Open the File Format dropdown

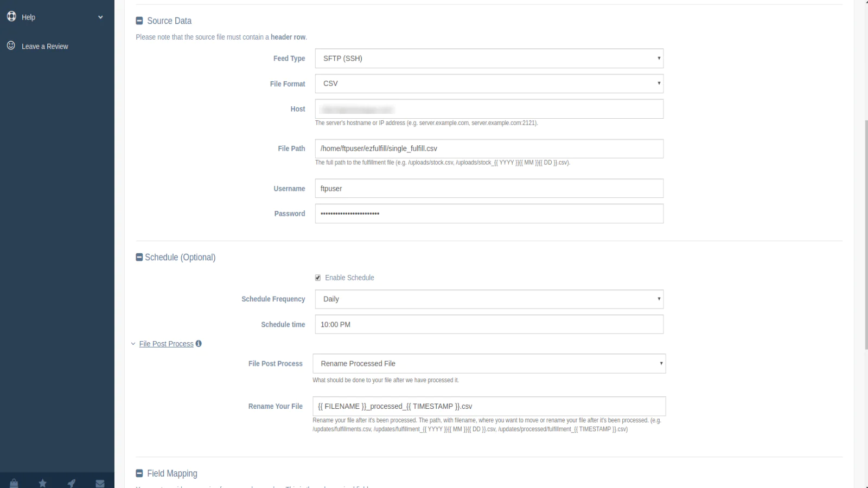489,84
